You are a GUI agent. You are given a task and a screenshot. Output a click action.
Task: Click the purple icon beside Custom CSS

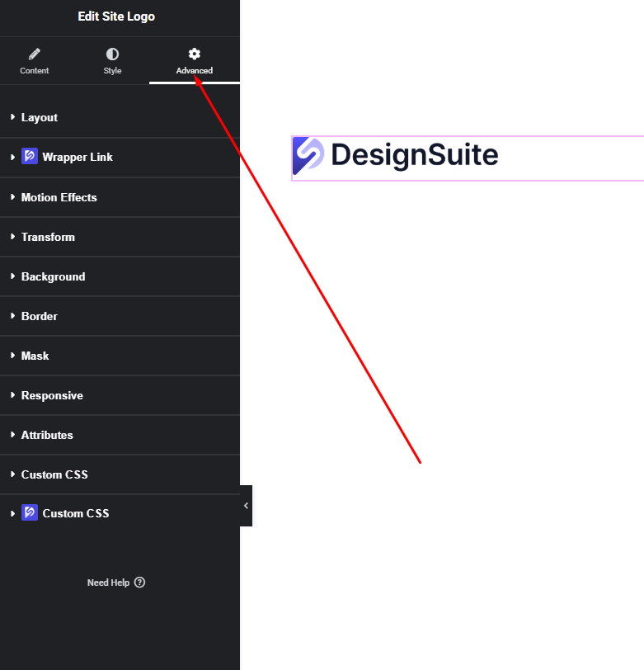coord(30,513)
